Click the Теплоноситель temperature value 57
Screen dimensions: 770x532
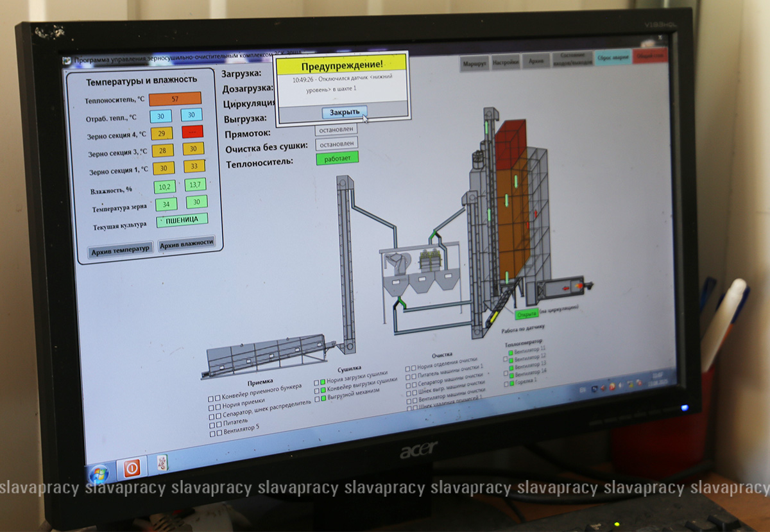click(x=175, y=99)
